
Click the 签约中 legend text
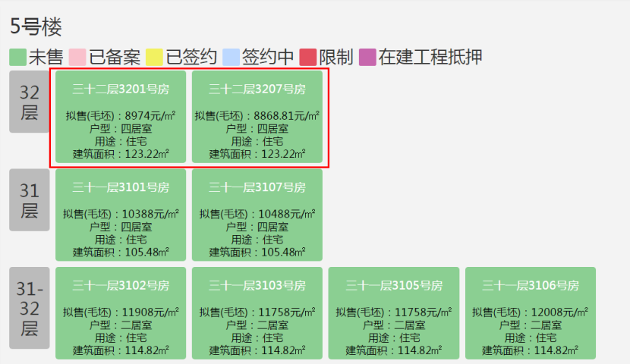(268, 57)
